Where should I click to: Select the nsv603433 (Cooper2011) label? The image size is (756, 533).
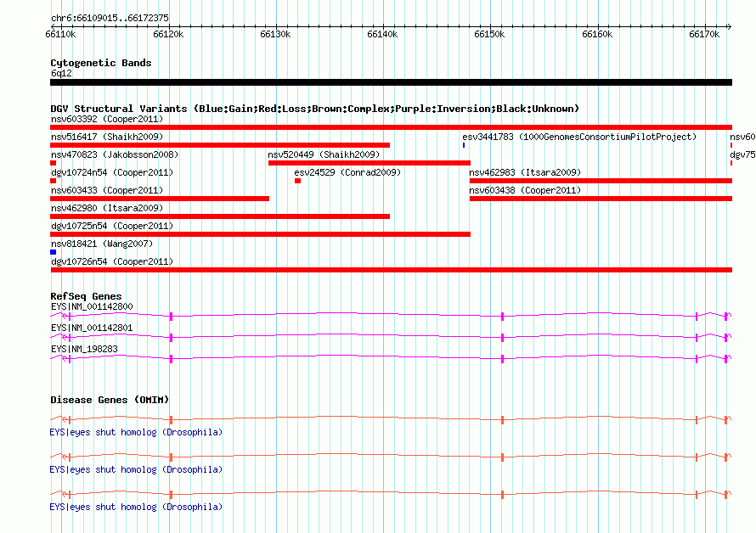point(107,190)
